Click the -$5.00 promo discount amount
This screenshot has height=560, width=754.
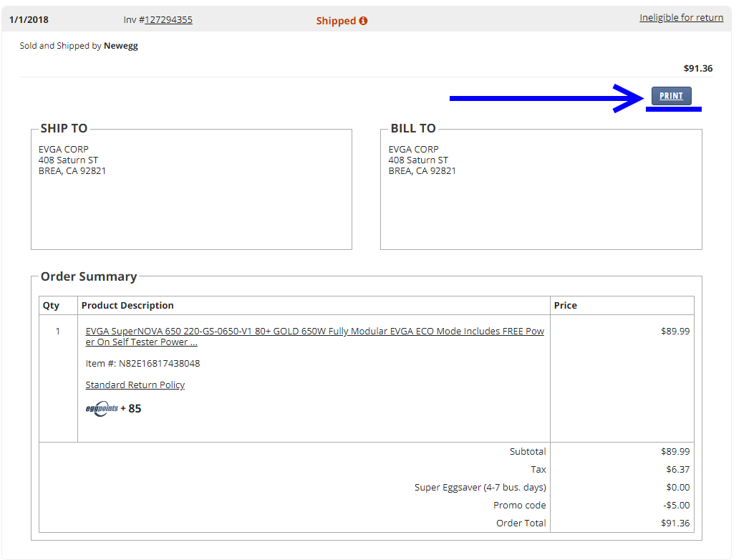(x=677, y=505)
